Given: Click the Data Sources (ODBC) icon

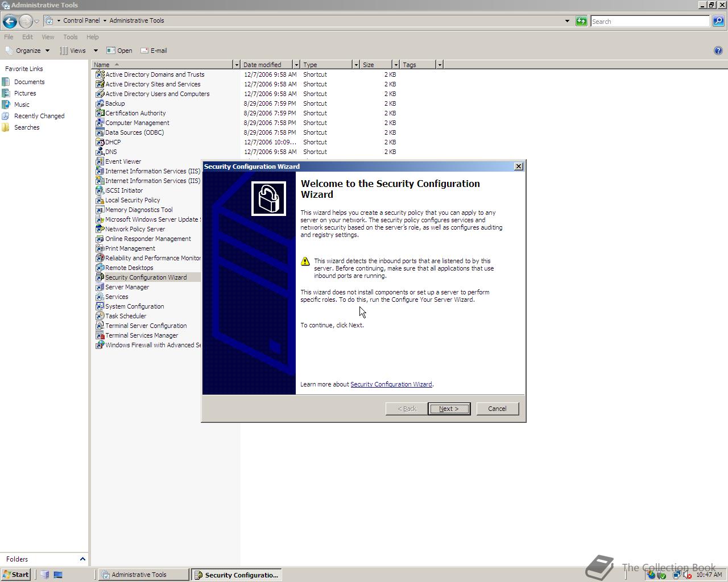Looking at the screenshot, I should (x=100, y=132).
